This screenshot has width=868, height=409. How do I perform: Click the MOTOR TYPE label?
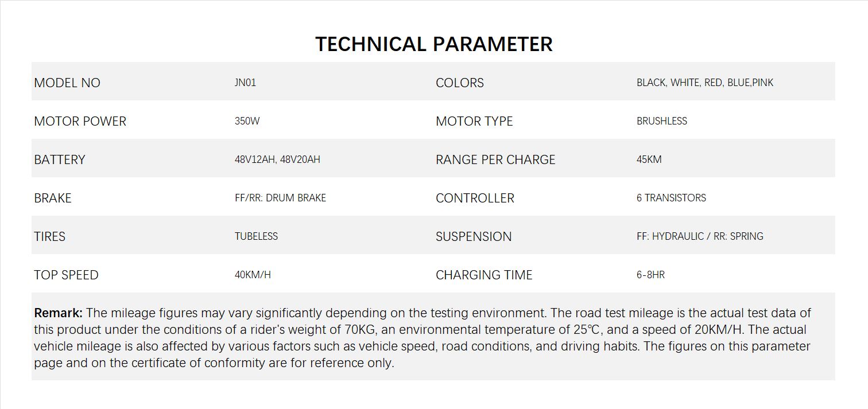point(474,121)
